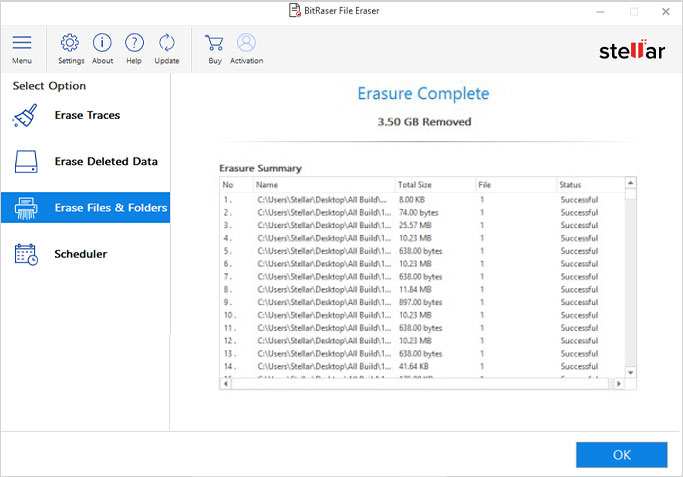The image size is (683, 477).
Task: Click summary list scroll down arrow
Action: pos(630,373)
